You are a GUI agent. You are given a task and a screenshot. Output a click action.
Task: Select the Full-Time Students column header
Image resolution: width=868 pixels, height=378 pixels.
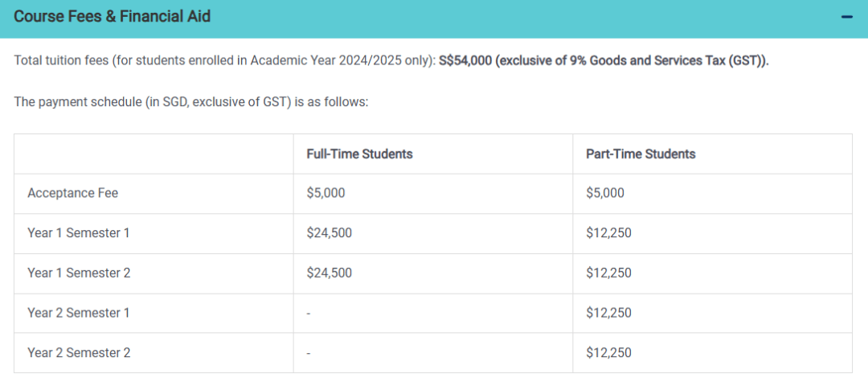(359, 154)
